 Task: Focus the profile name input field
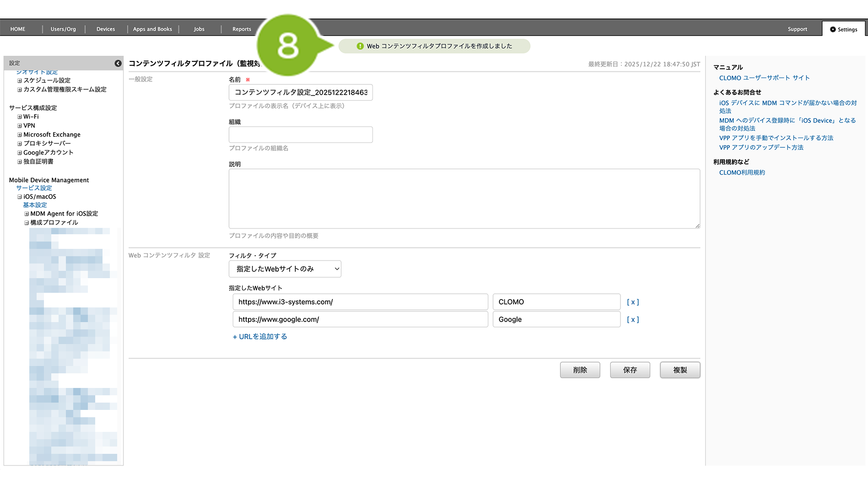[300, 93]
